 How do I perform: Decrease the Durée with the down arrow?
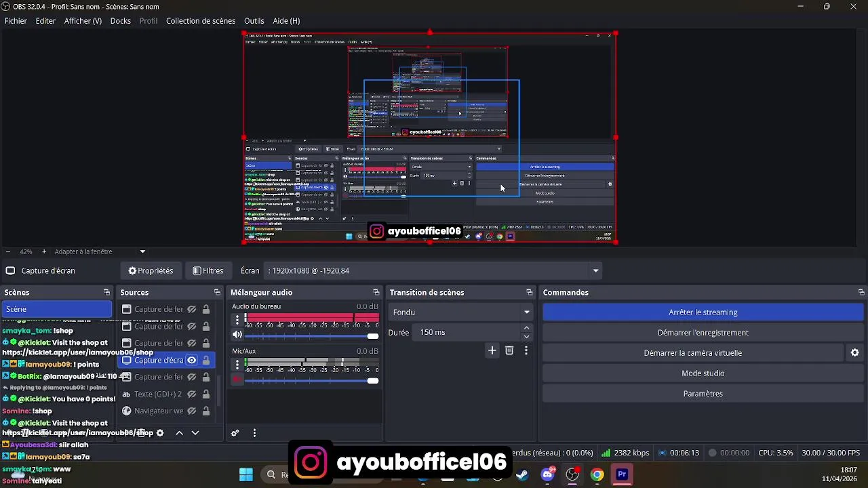pos(526,336)
